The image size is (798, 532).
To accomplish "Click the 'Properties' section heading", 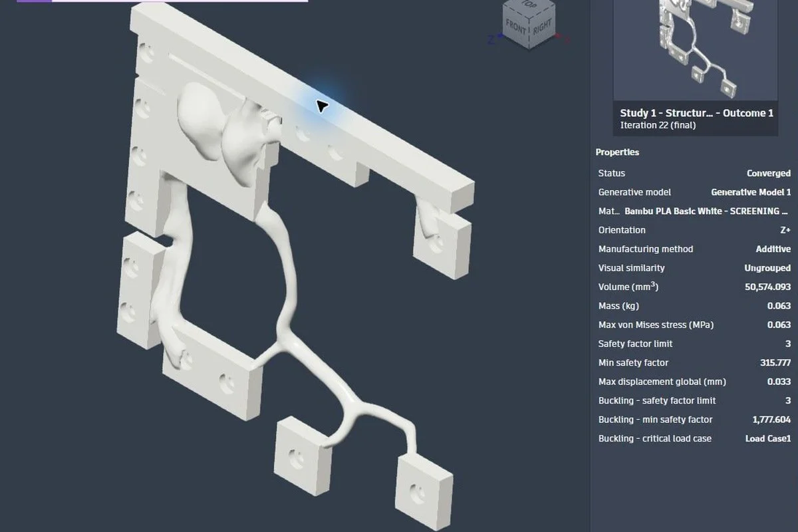I will click(617, 152).
